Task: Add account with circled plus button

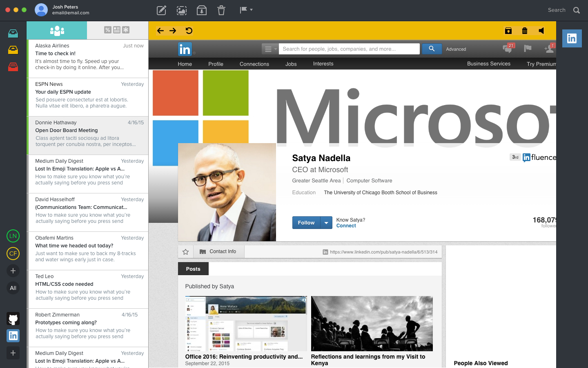Action: 13,271
